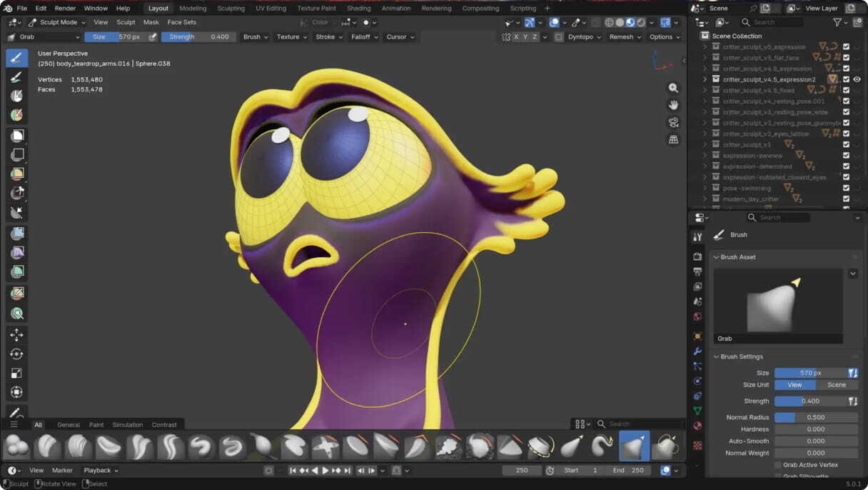The height and width of the screenshot is (490, 868).
Task: Enable Grab Active Vertex checkbox
Action: (777, 465)
